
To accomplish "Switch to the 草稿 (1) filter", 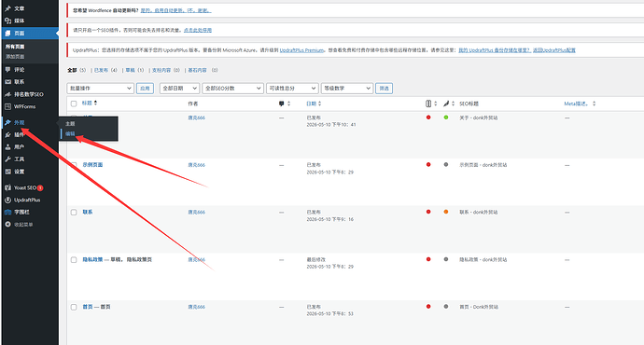I will 134,70.
